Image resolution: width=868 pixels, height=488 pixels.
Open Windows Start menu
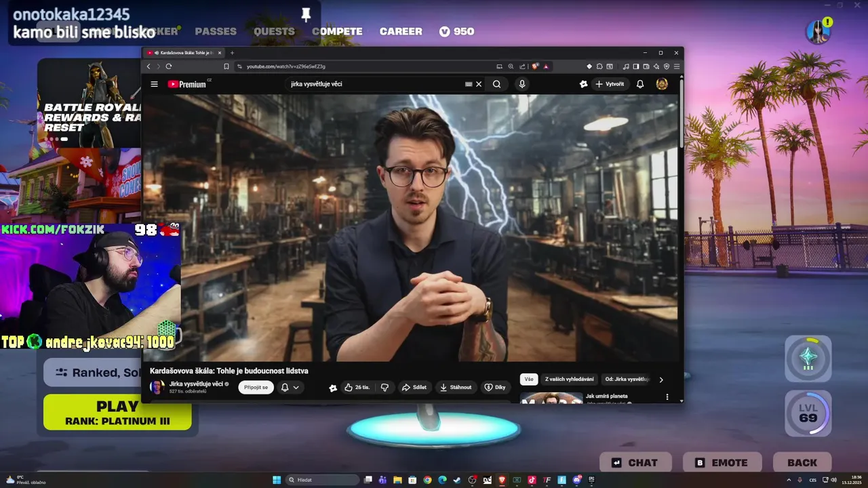click(277, 480)
